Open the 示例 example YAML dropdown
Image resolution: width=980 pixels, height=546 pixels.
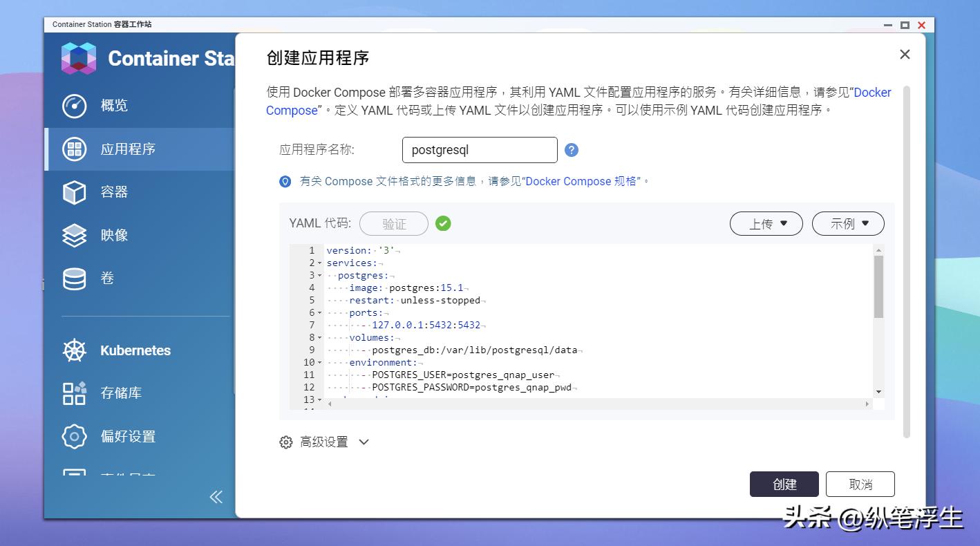tap(847, 223)
